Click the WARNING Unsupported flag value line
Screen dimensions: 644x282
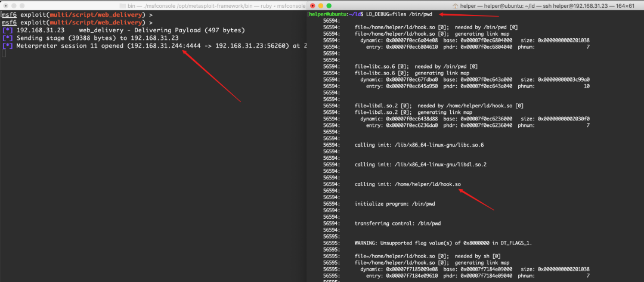443,243
